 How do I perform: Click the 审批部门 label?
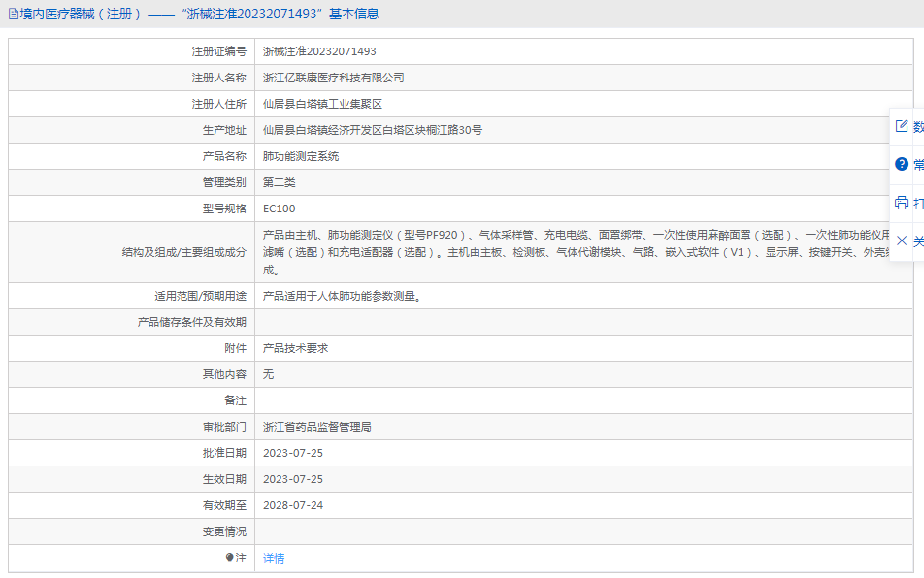point(224,427)
